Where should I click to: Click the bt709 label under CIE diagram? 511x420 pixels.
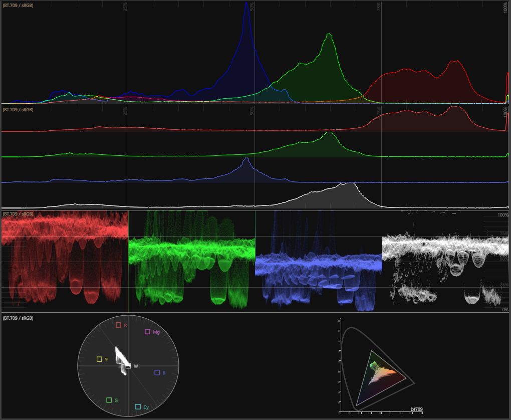click(x=416, y=410)
